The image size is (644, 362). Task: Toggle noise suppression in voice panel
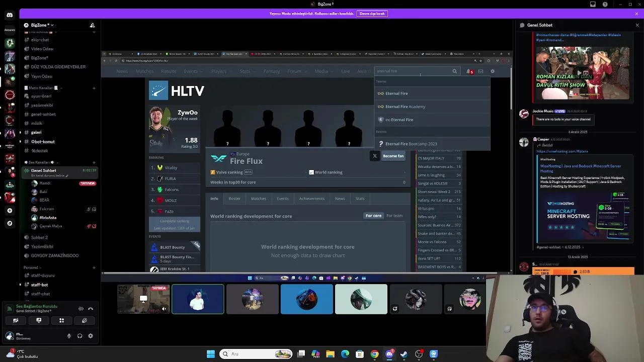tap(81, 309)
